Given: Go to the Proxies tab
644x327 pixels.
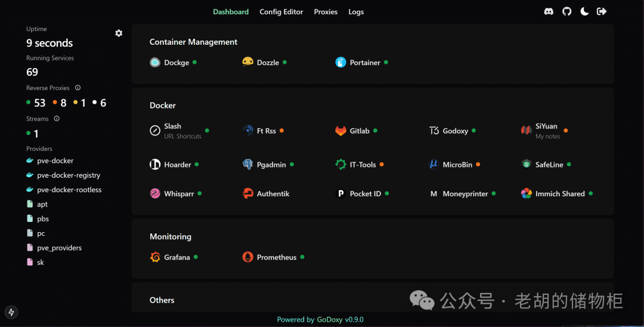Looking at the screenshot, I should click(326, 12).
